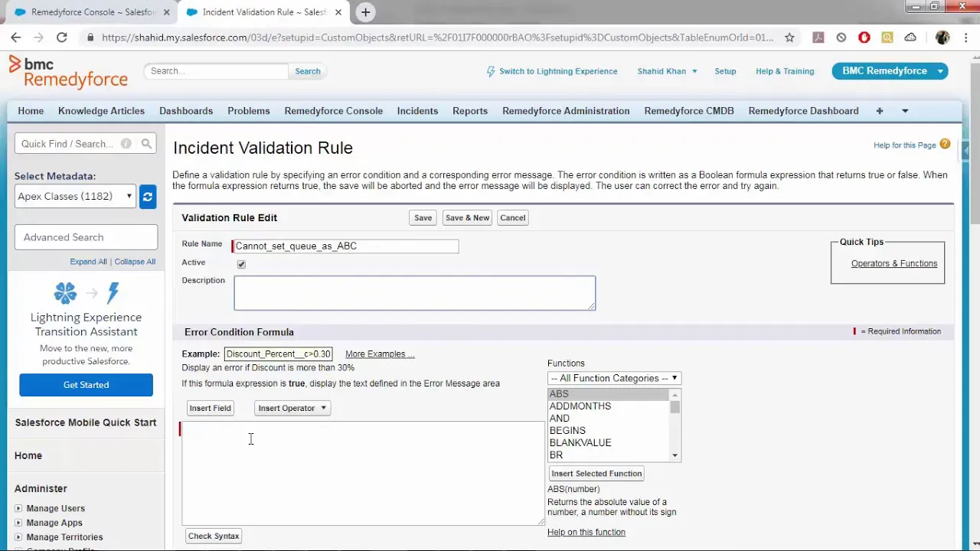
Task: Open the Shahid Khan user menu
Action: click(667, 71)
